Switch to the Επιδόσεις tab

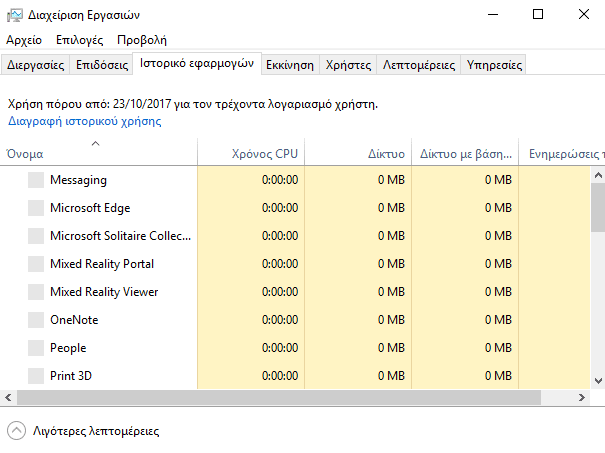102,65
